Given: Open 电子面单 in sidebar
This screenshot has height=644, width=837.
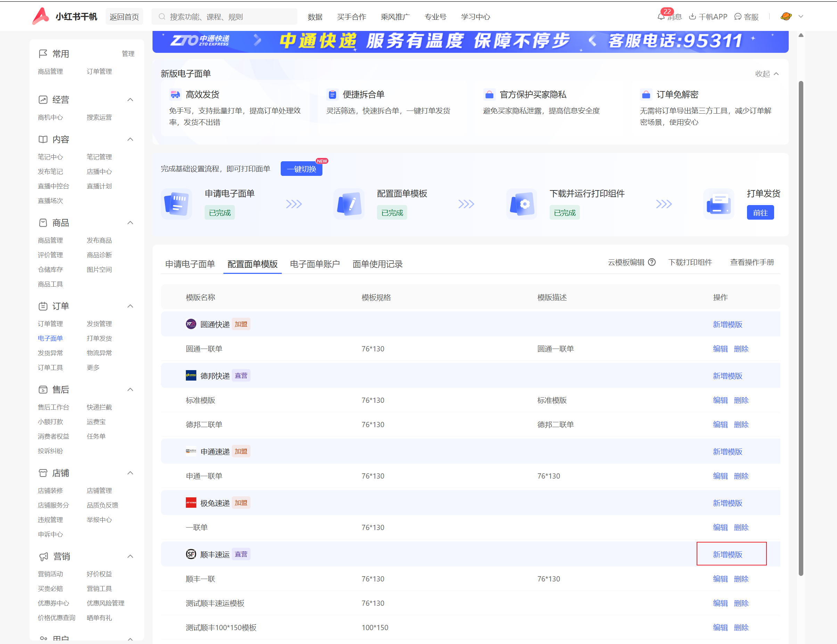Looking at the screenshot, I should (x=50, y=338).
